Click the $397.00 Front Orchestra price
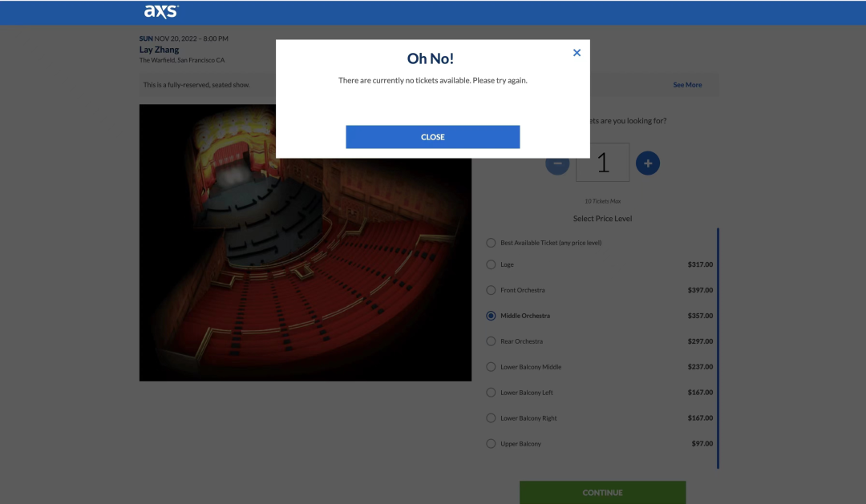Image resolution: width=866 pixels, height=504 pixels. pos(700,290)
